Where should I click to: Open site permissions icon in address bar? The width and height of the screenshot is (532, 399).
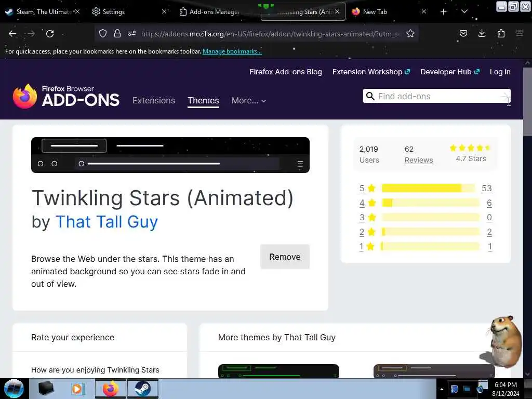[x=132, y=33]
